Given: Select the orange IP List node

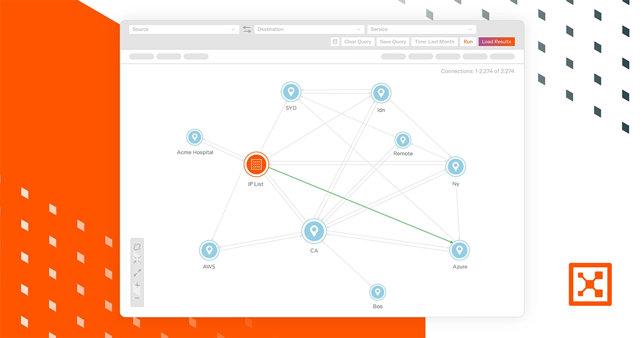Looking at the screenshot, I should (256, 164).
